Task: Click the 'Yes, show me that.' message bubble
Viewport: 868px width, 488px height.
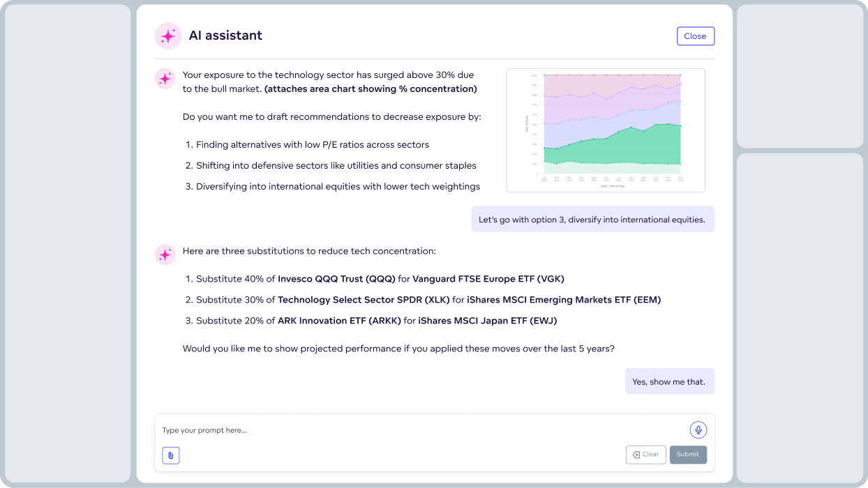Action: [669, 381]
